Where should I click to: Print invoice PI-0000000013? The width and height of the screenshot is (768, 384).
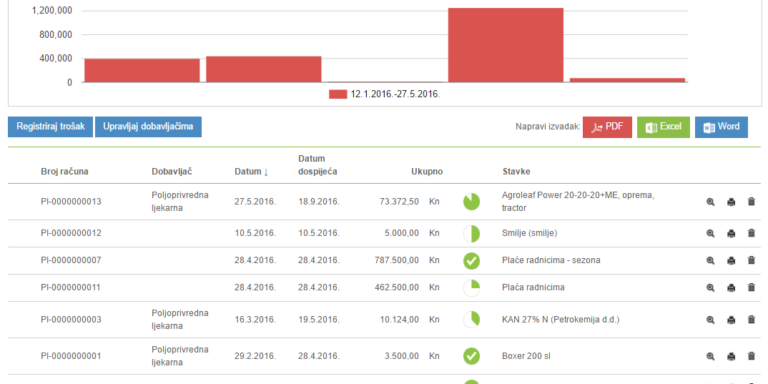[x=731, y=202]
